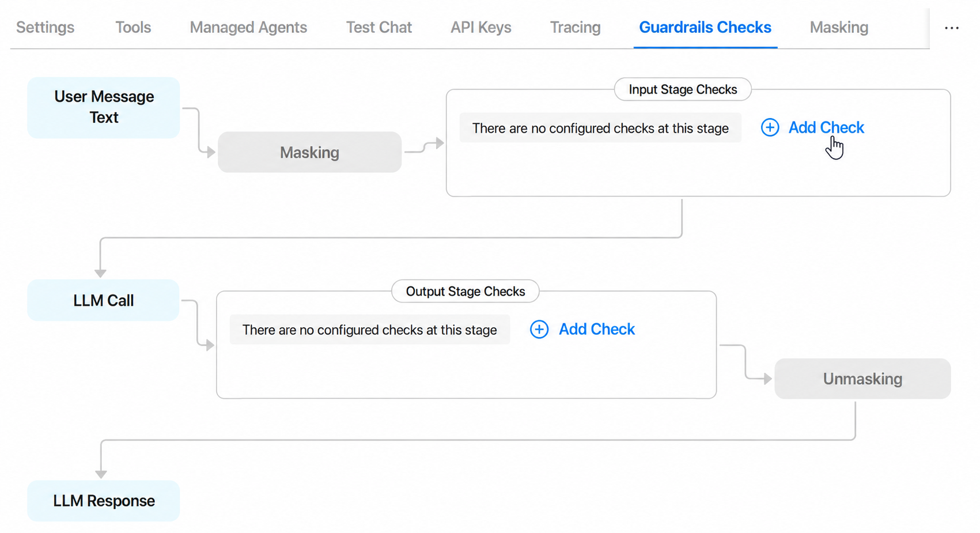
Task: Select the LLM Call node
Action: tap(103, 300)
